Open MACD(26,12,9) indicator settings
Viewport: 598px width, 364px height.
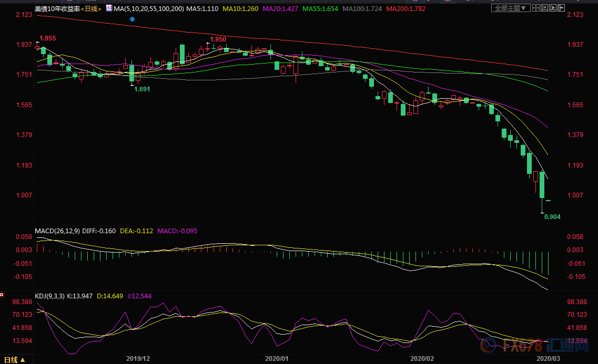(57, 231)
